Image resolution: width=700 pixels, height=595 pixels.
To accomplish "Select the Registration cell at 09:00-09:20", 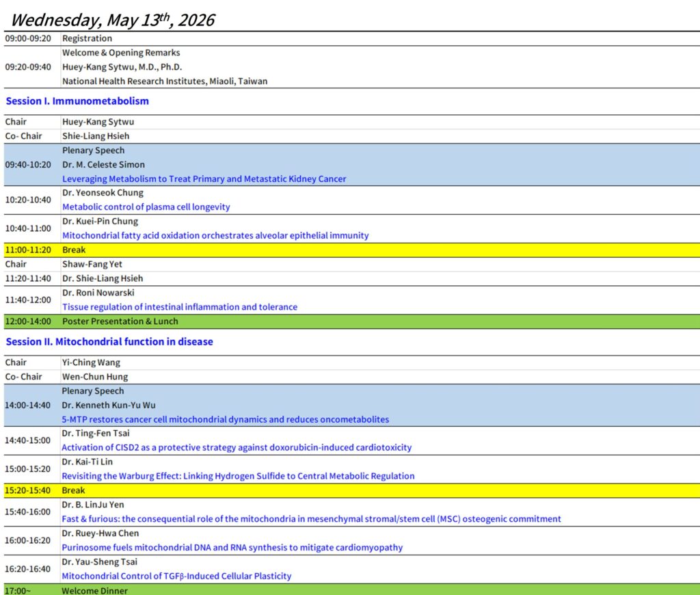I will tap(87, 39).
